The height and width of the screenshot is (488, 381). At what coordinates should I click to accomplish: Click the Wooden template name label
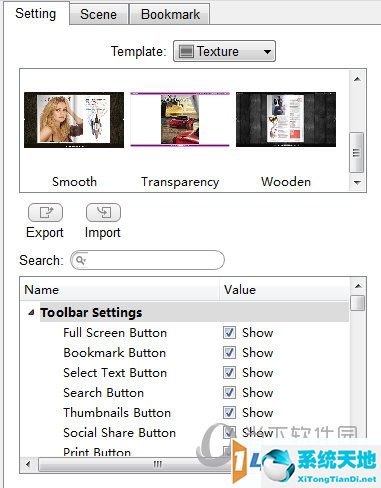pos(286,182)
